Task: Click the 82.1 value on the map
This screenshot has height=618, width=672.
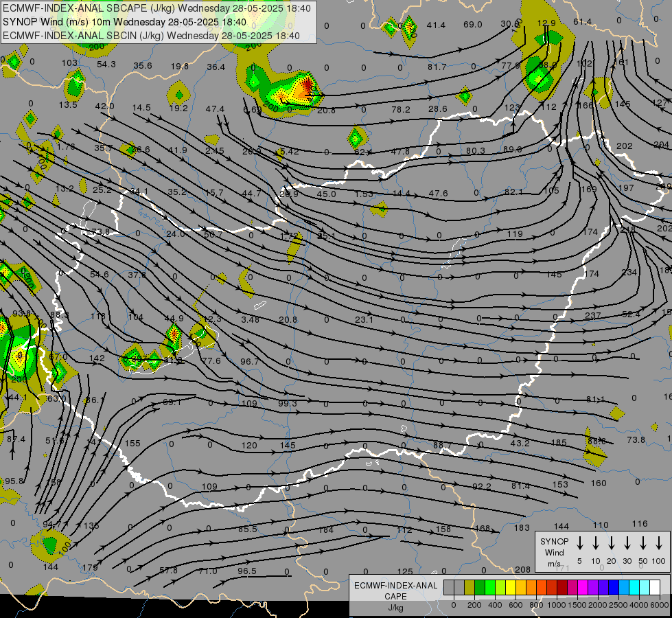Action: [513, 192]
